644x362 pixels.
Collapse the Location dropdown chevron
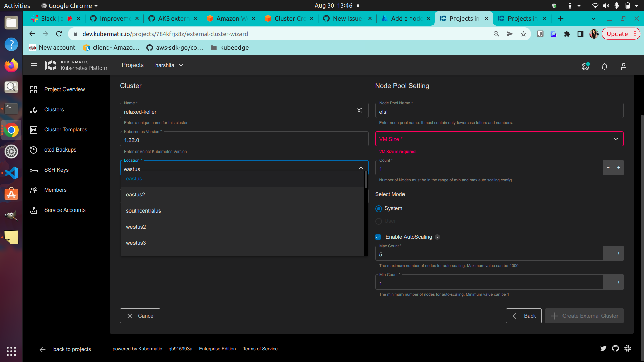click(361, 168)
